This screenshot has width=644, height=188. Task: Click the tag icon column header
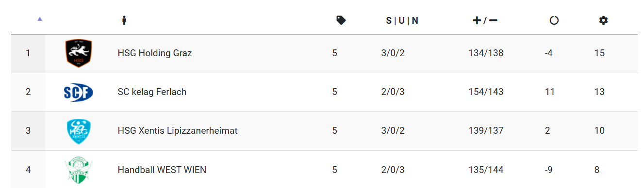click(x=341, y=20)
